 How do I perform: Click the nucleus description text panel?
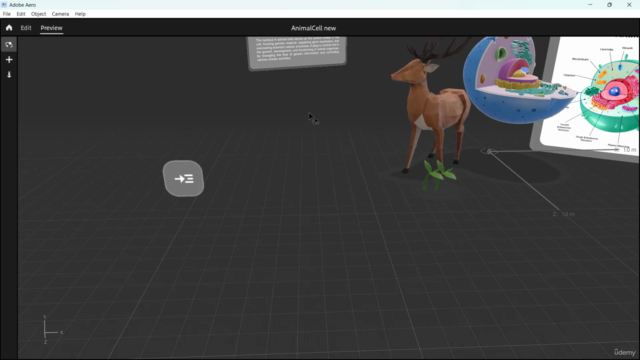click(x=297, y=53)
